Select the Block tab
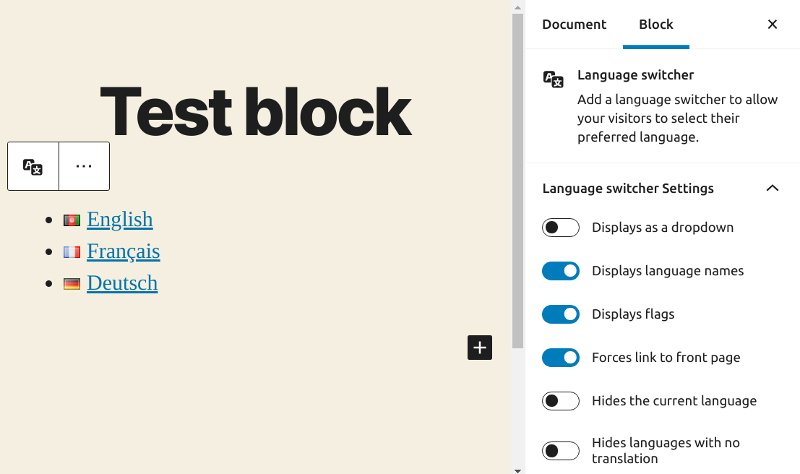Screen dimensions: 800x474 click(x=656, y=25)
